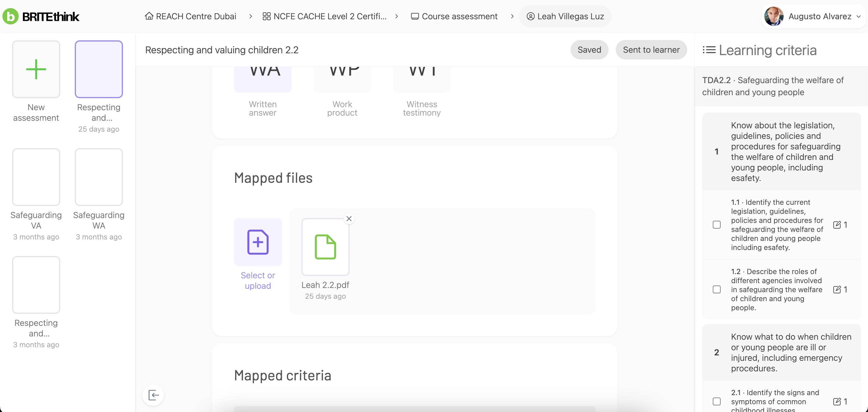The width and height of the screenshot is (868, 412).
Task: Select Respecting and... assessment from 25 days ago
Action: click(99, 86)
